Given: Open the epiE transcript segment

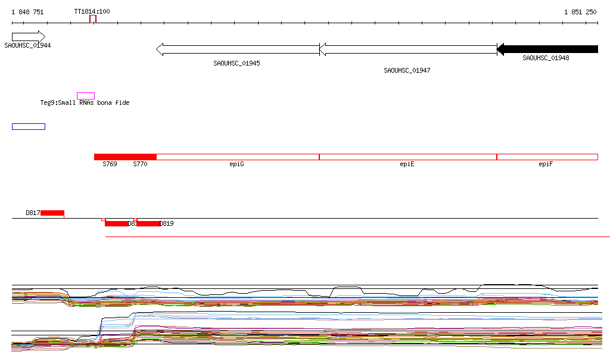Looking at the screenshot, I should click(407, 157).
